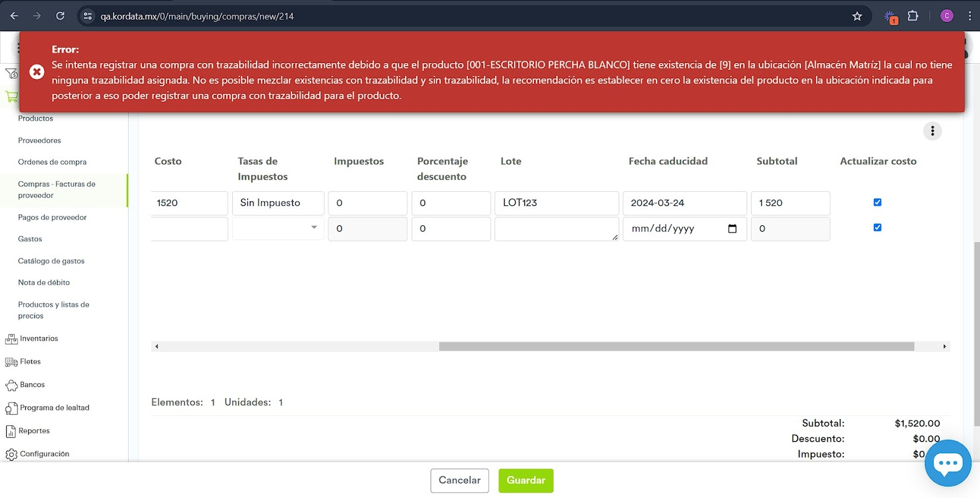
Task: Click the Bancos piggy bank icon
Action: point(11,385)
